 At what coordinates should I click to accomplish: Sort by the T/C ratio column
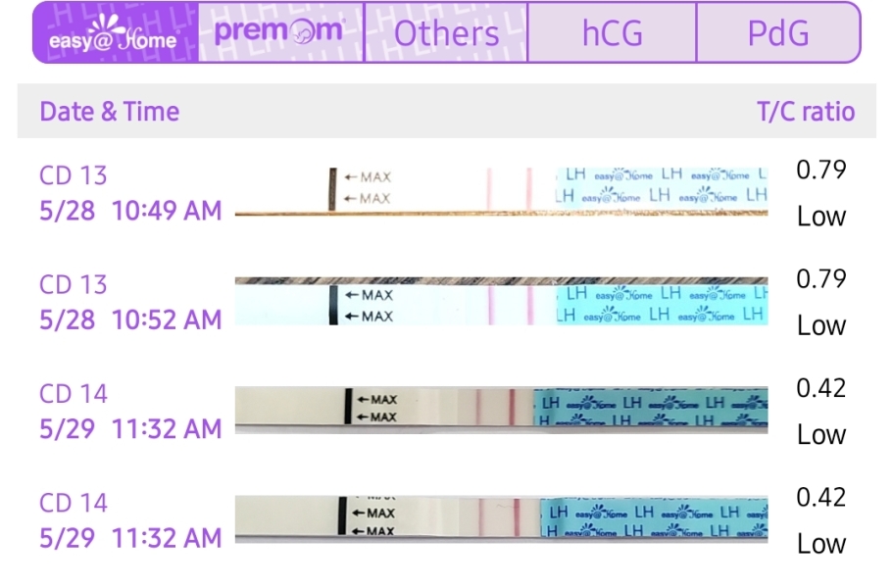pyautogui.click(x=808, y=112)
